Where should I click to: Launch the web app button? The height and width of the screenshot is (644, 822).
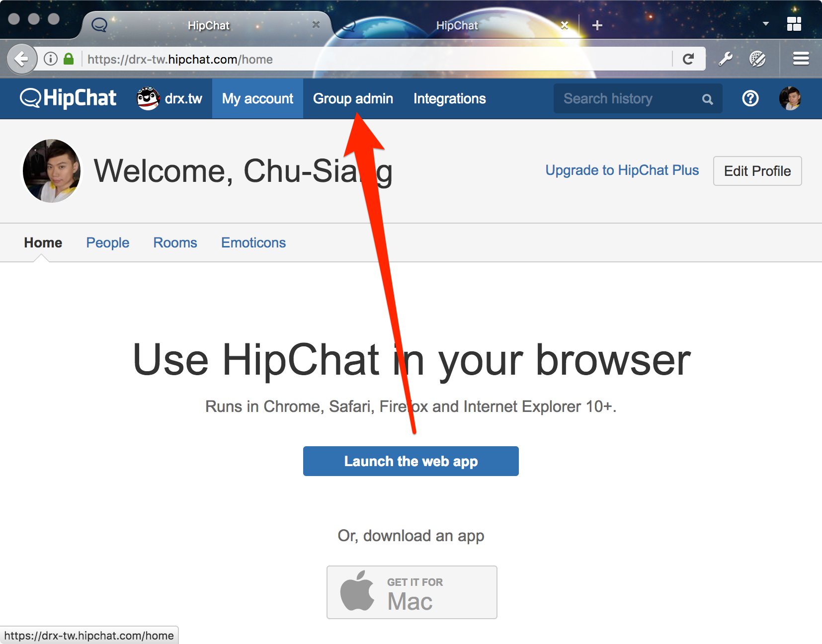pos(411,461)
